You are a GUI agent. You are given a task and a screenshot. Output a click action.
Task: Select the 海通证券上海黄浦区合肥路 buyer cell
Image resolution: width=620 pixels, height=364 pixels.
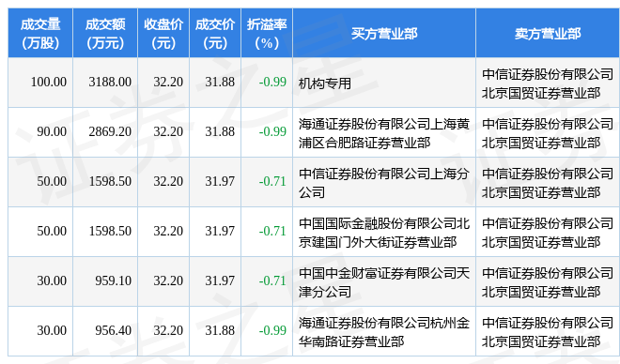pos(384,132)
